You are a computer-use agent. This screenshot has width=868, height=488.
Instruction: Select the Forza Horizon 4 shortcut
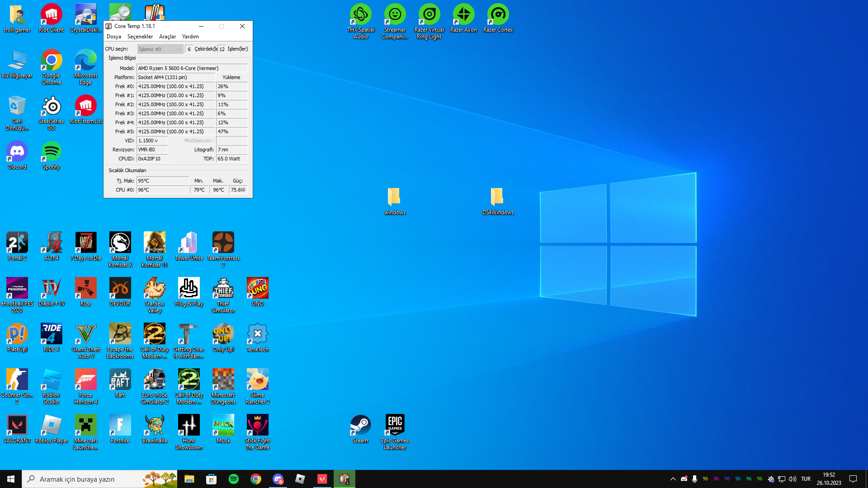(86, 386)
